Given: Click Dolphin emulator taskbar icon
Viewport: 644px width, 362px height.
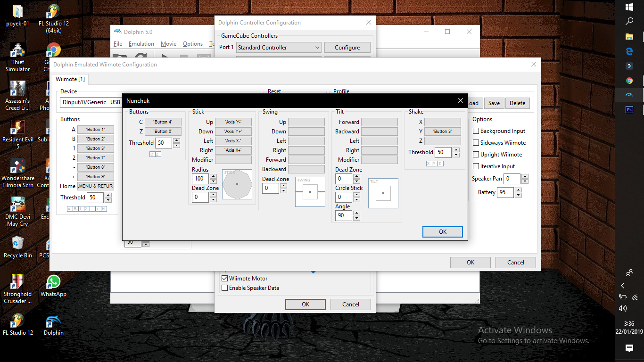Looking at the screenshot, I should (629, 95).
